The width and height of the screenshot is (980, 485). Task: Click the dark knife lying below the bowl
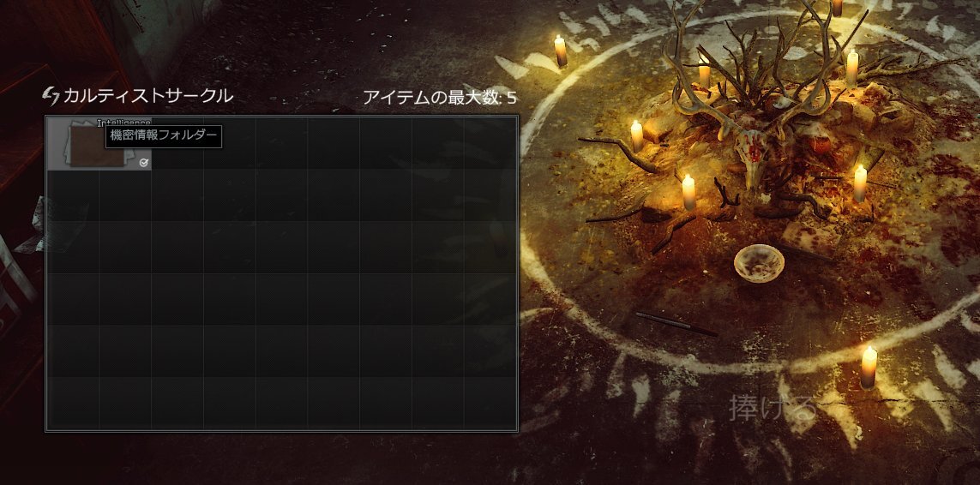click(x=676, y=324)
